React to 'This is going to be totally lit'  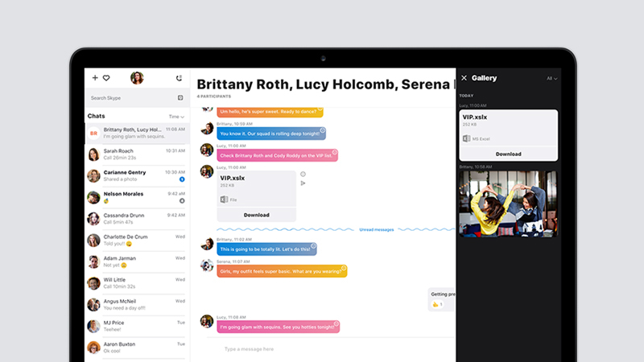coord(313,246)
